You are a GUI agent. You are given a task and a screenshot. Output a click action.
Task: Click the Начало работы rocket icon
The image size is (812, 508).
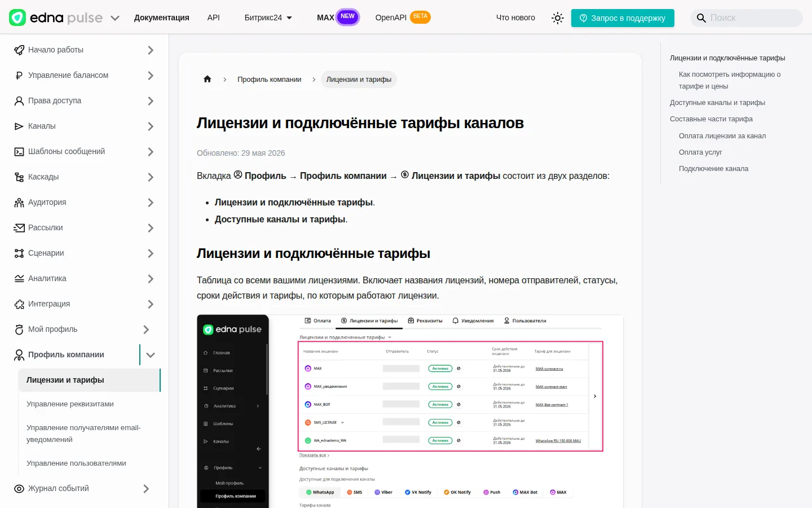19,50
